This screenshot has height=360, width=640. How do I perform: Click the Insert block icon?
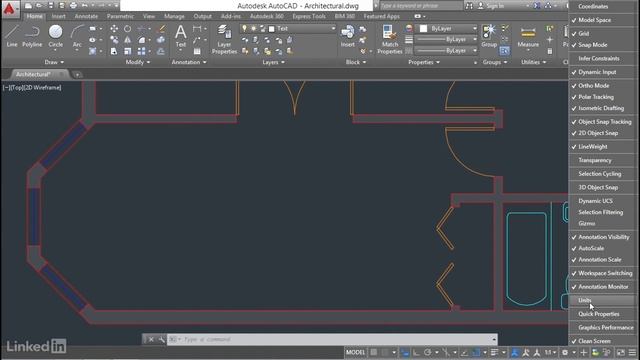pyautogui.click(x=348, y=36)
